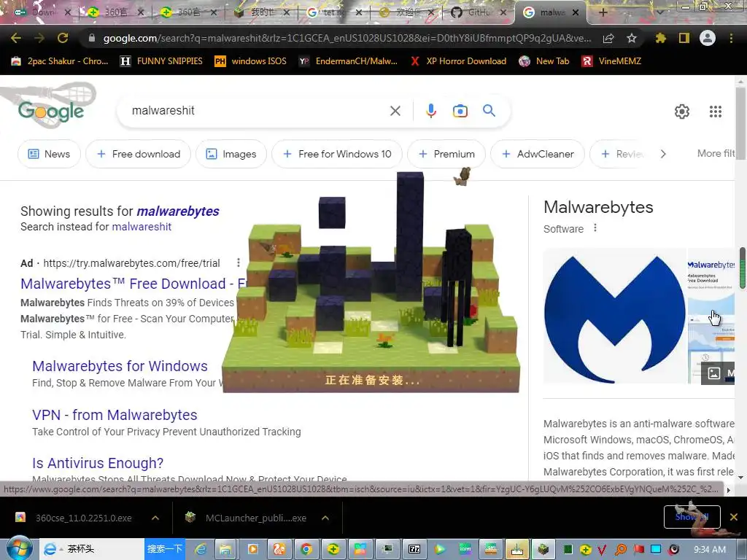Open 'Is Antivirus Enough?' sitelink
747x560 pixels.
[x=98, y=463]
